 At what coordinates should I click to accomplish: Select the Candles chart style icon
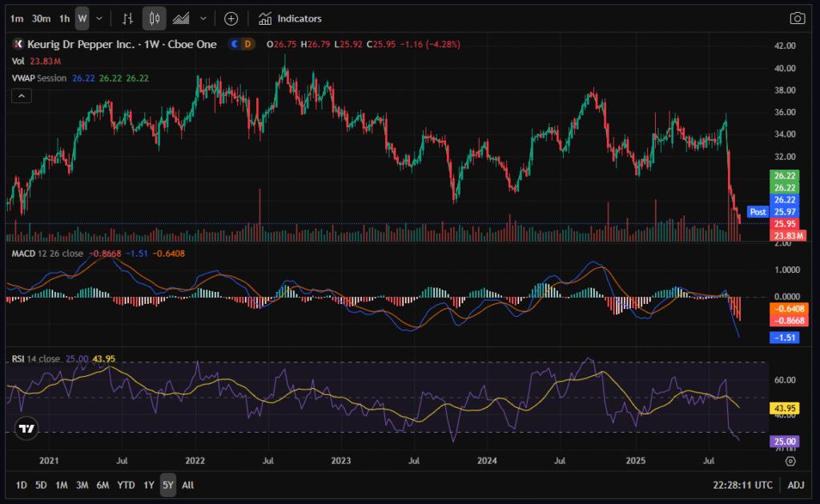coord(155,18)
